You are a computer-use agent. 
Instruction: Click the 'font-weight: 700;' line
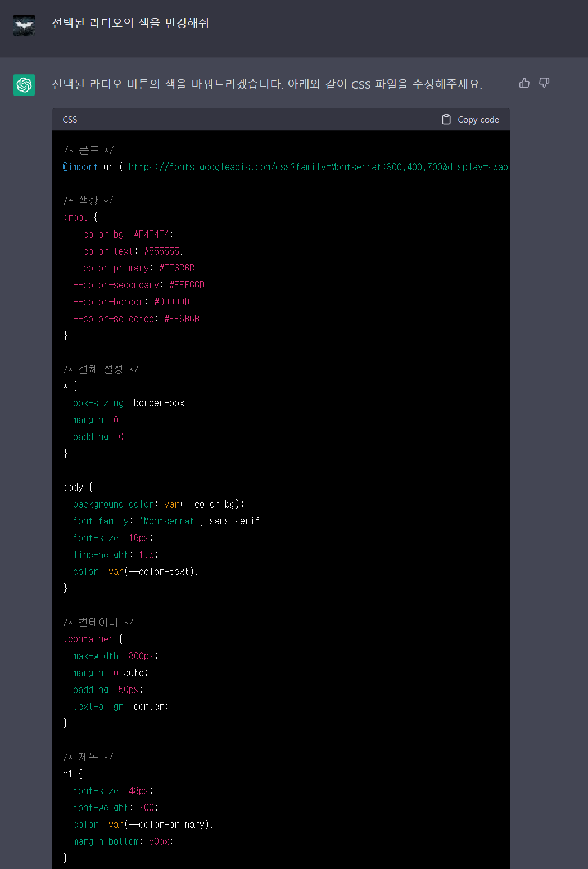point(115,808)
